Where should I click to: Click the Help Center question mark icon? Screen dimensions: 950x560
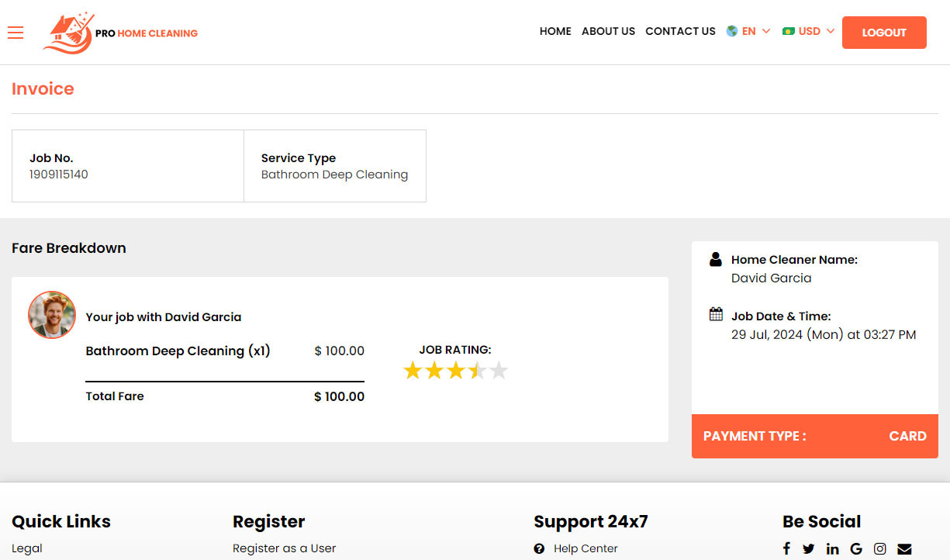(x=539, y=548)
